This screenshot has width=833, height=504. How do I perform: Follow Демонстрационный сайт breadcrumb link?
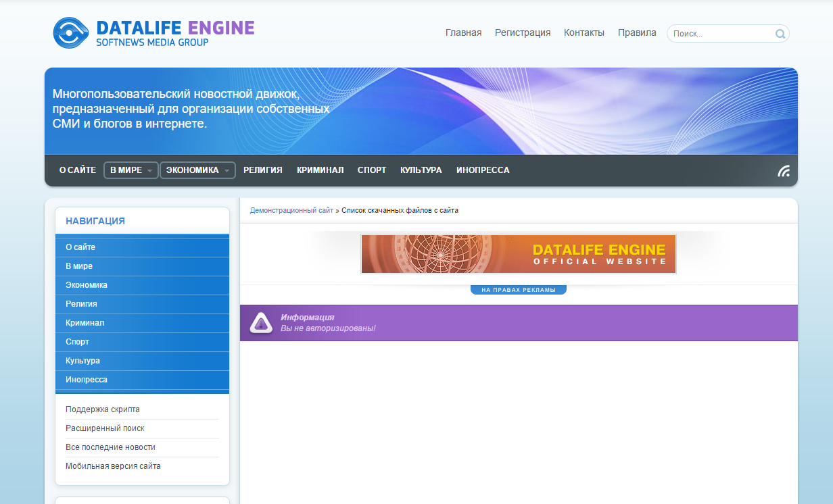(291, 211)
